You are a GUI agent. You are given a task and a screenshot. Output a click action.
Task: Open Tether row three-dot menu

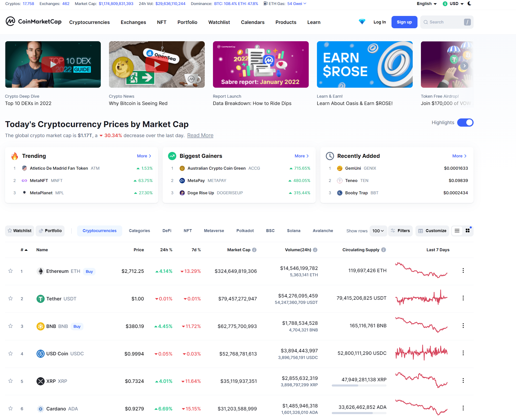click(463, 298)
